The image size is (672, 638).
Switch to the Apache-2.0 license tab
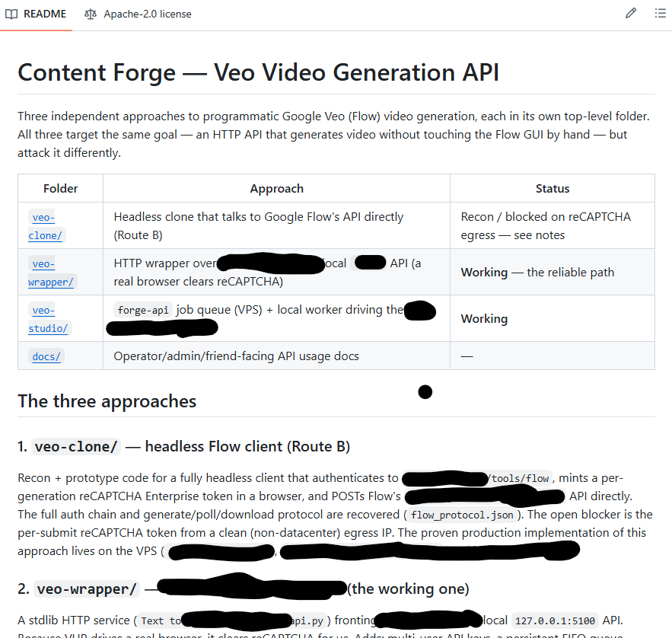[138, 14]
